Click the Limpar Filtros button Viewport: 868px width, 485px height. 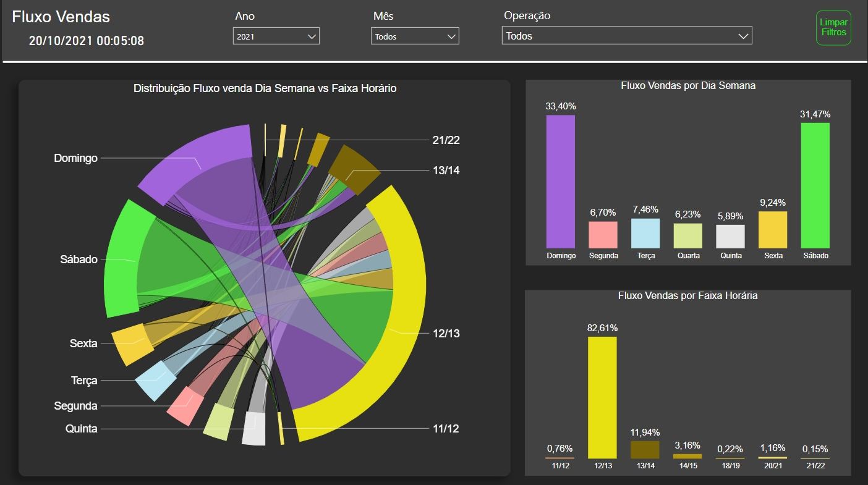(833, 28)
